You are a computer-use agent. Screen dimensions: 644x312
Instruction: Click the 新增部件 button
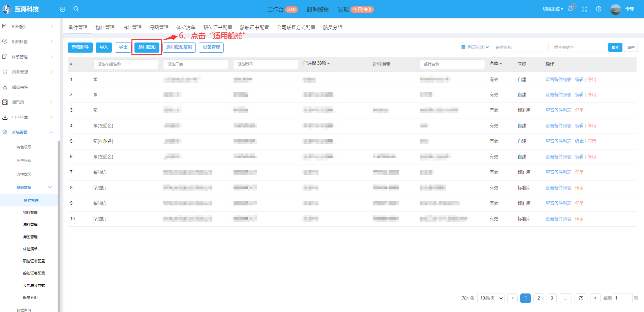click(x=80, y=47)
